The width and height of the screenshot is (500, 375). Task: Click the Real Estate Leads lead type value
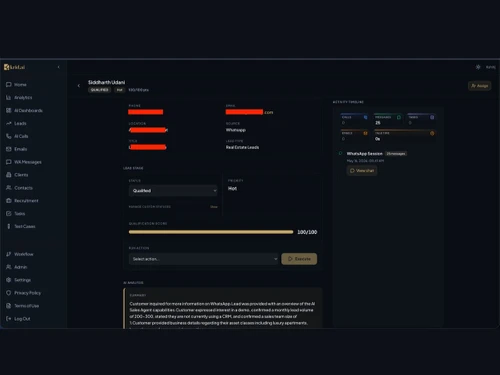pyautogui.click(x=242, y=147)
